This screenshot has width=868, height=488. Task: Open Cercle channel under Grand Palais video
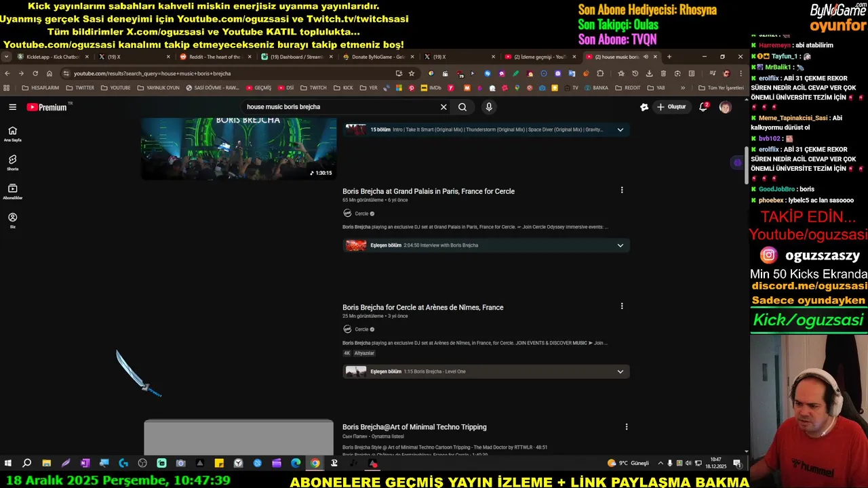click(x=361, y=213)
